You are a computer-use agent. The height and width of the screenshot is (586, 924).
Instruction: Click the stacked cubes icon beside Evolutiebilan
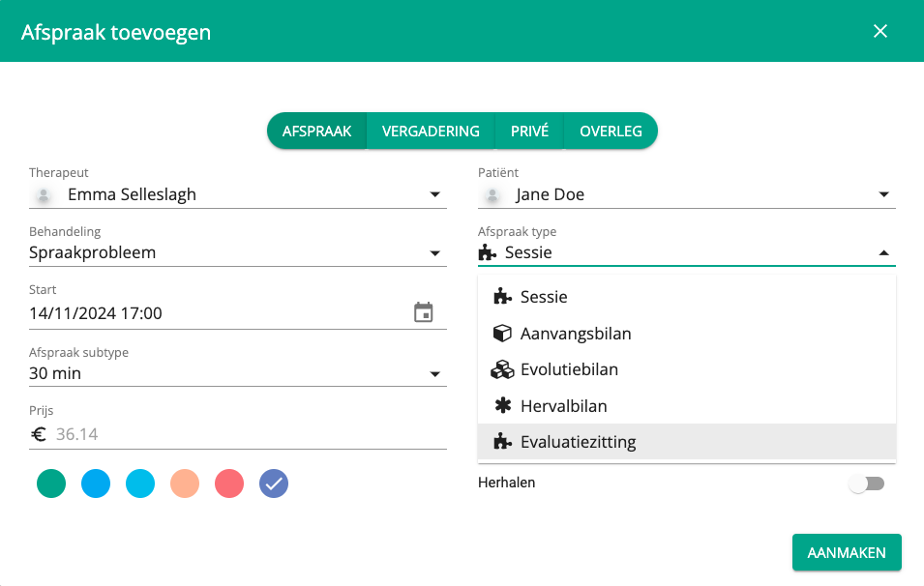tap(501, 369)
